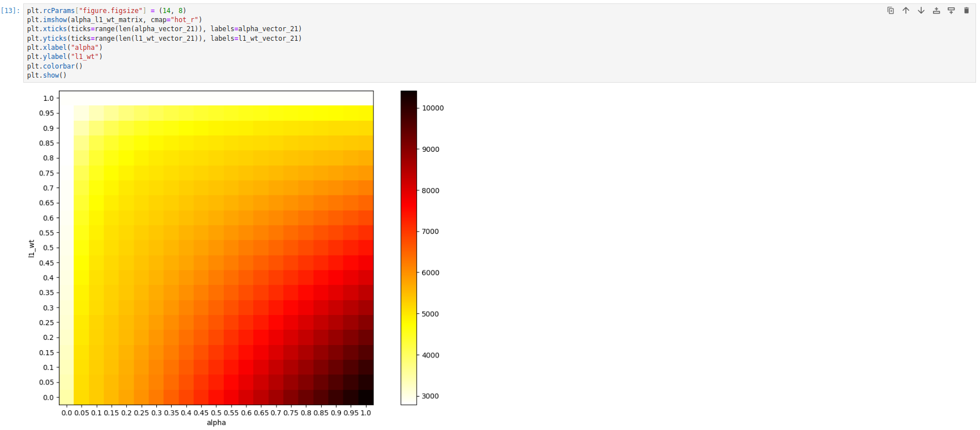Duplicate this cell using the copy icon
Image resolution: width=980 pixels, height=430 pixels.
point(890,11)
